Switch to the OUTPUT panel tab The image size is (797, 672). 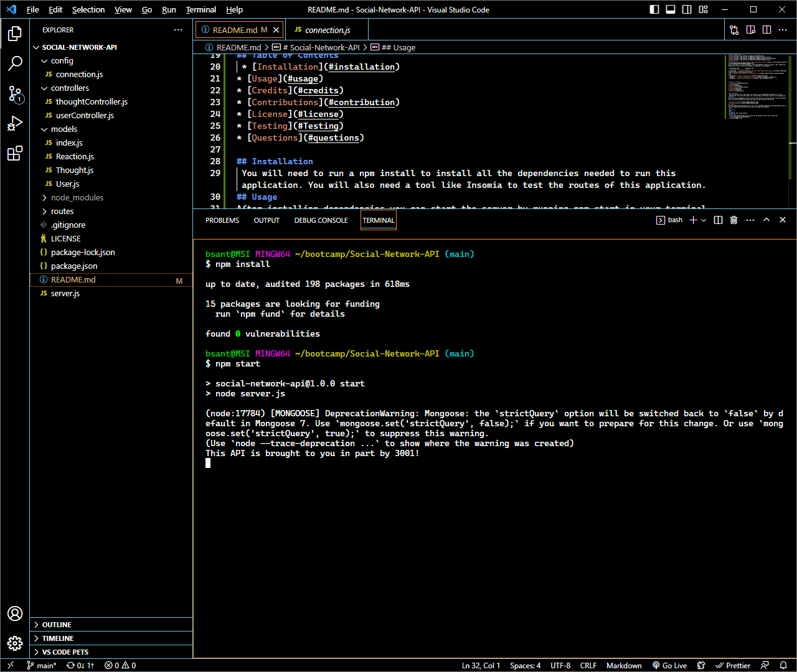(x=266, y=220)
